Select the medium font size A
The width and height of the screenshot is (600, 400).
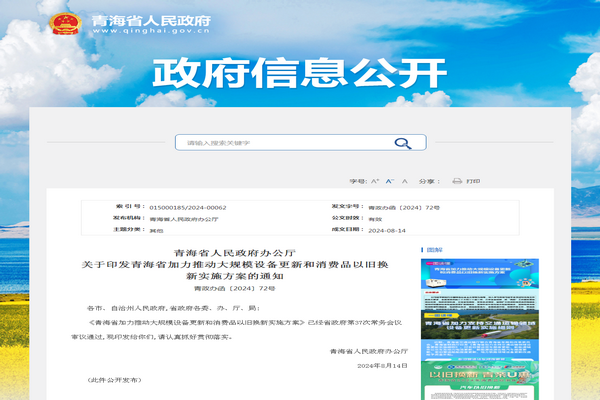click(390, 181)
